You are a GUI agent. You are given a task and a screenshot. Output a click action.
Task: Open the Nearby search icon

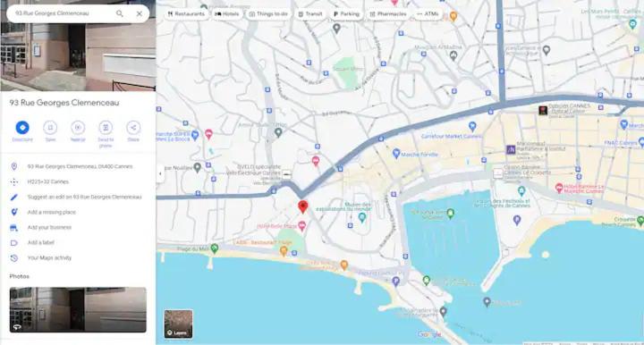point(78,128)
